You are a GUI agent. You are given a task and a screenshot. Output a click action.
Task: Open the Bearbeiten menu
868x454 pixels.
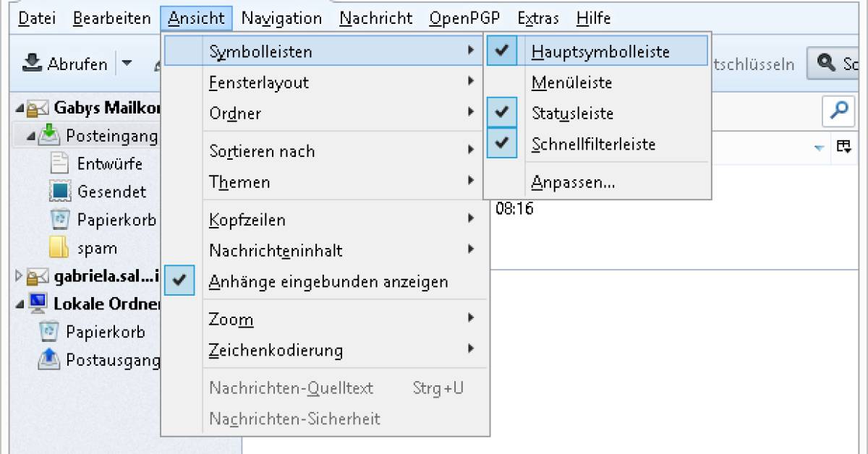click(x=112, y=18)
